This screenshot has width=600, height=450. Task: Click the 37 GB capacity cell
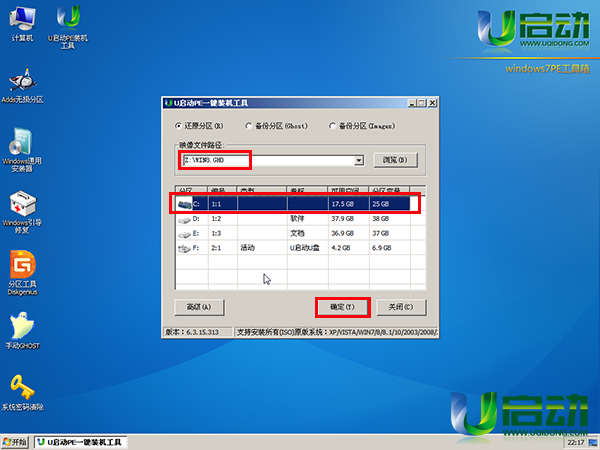390,233
